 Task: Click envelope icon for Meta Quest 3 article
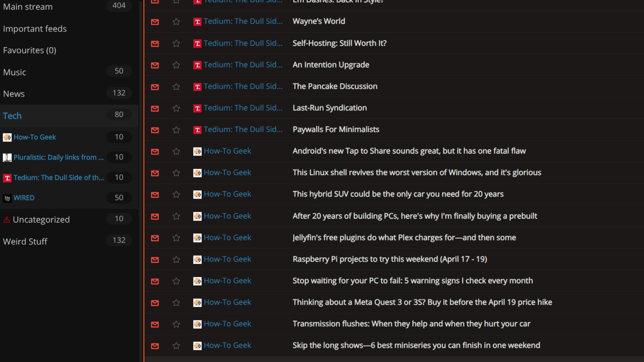155,302
